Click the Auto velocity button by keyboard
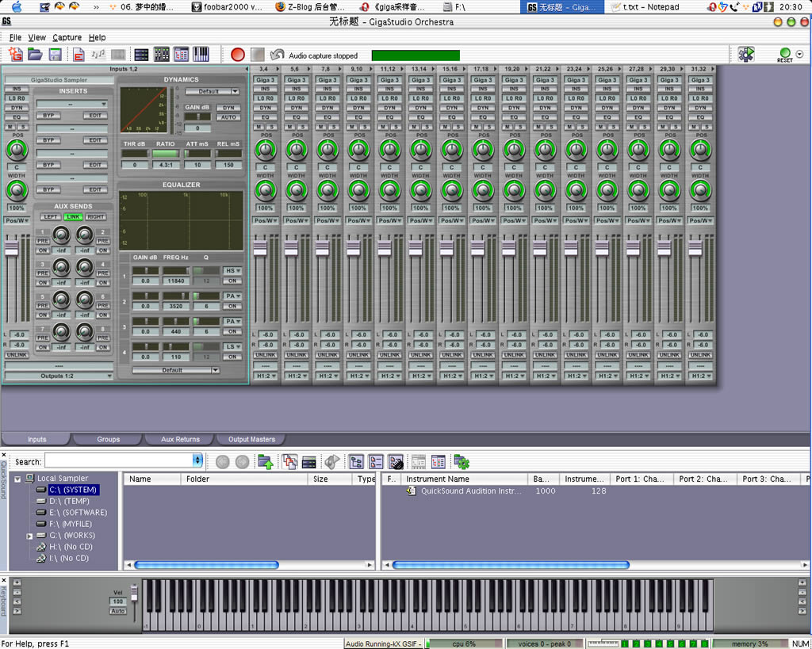 click(x=118, y=611)
